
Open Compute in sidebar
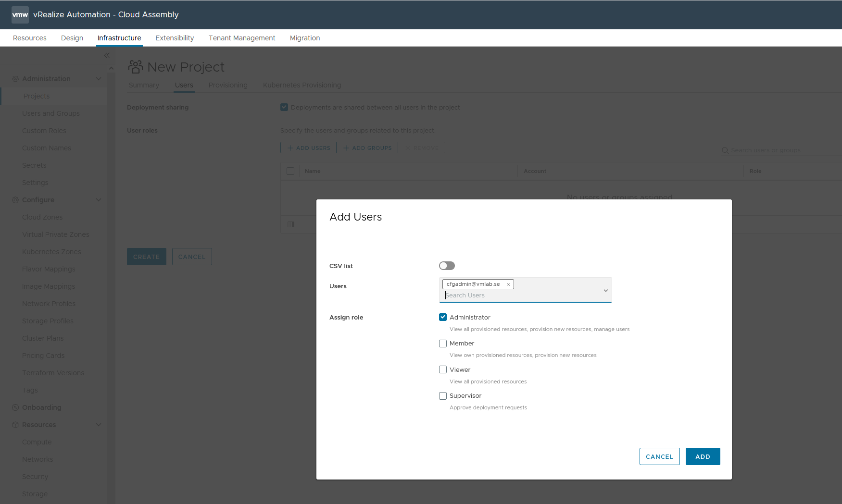click(37, 442)
